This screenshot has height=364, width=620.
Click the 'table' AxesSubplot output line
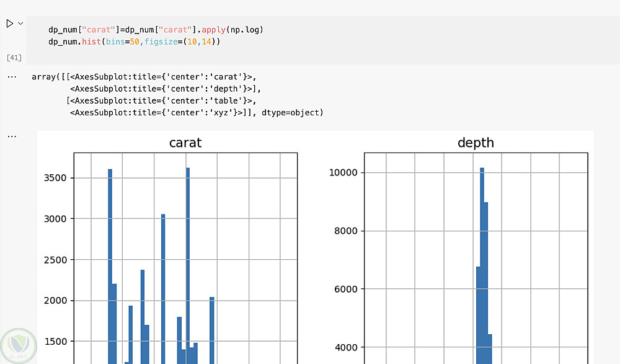pyautogui.click(x=161, y=100)
